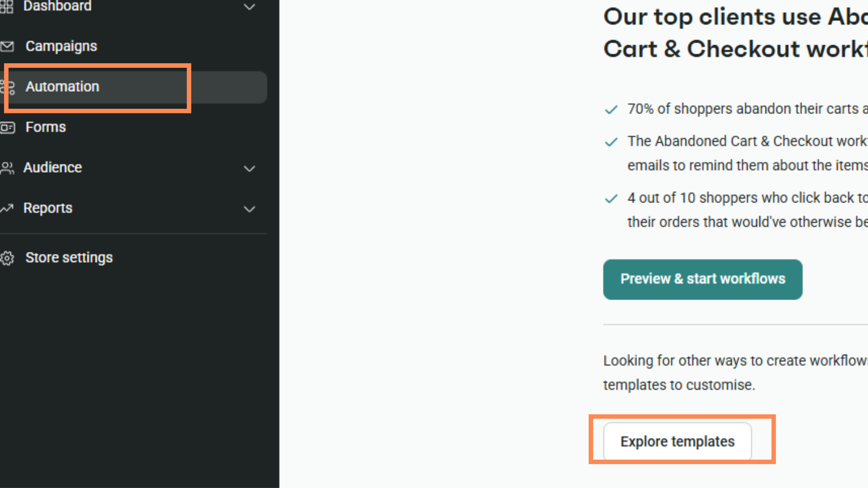The width and height of the screenshot is (868, 488).
Task: Click the first green checkmark bullet
Action: click(611, 109)
